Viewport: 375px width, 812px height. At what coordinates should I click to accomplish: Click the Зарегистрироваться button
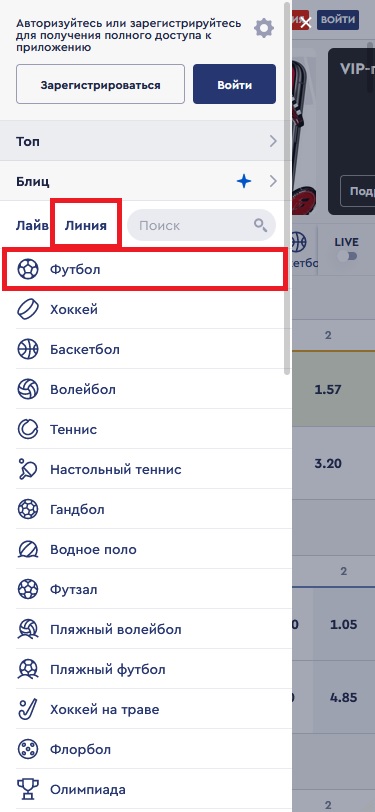point(100,84)
